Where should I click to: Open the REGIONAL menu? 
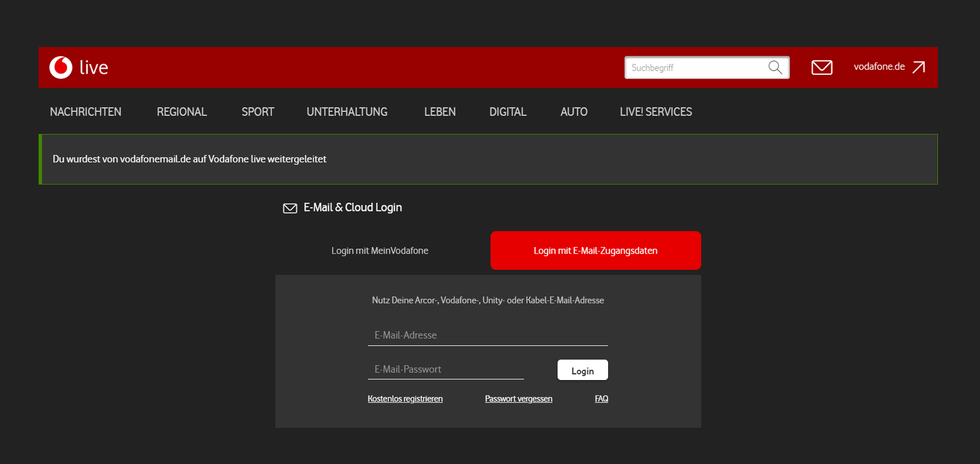[x=182, y=112]
